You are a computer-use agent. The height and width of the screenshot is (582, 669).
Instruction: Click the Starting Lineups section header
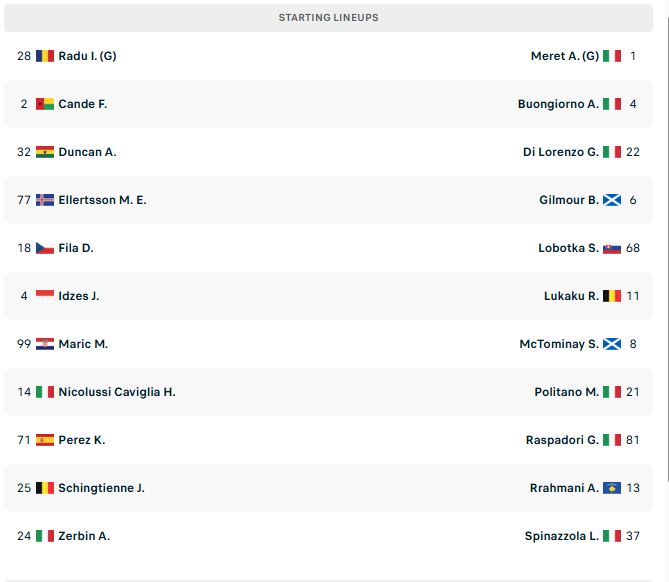(329, 17)
